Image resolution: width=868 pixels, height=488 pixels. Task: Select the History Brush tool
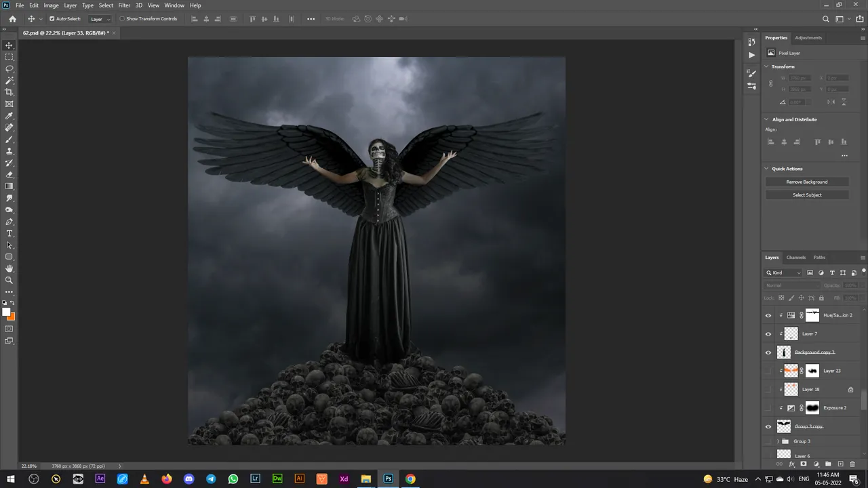[x=9, y=163]
